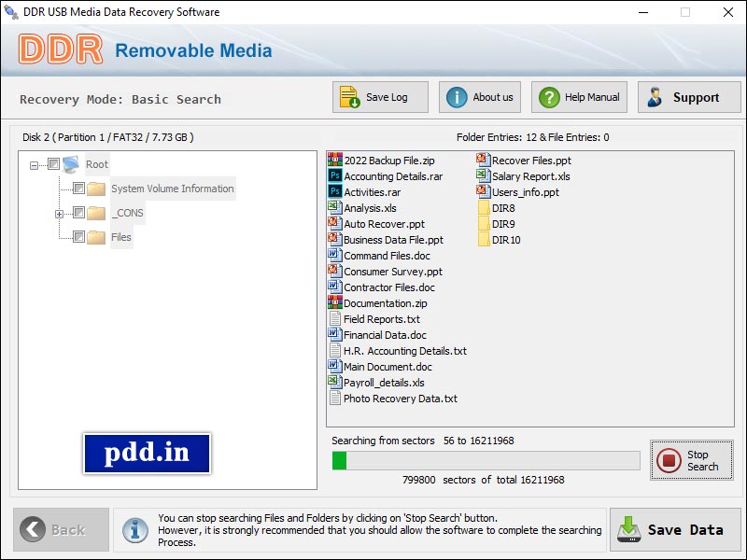Check the System Volume Information checkbox
The image size is (747, 560).
(77, 188)
